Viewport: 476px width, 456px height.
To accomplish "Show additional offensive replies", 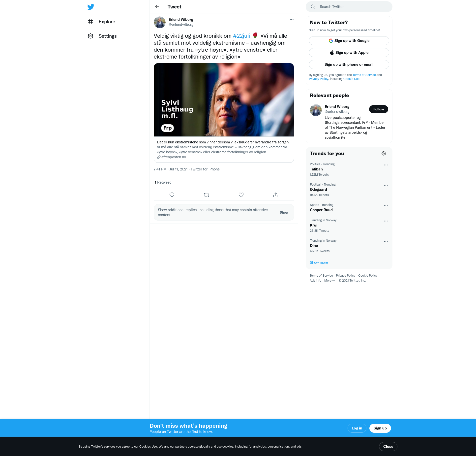I will [x=284, y=212].
